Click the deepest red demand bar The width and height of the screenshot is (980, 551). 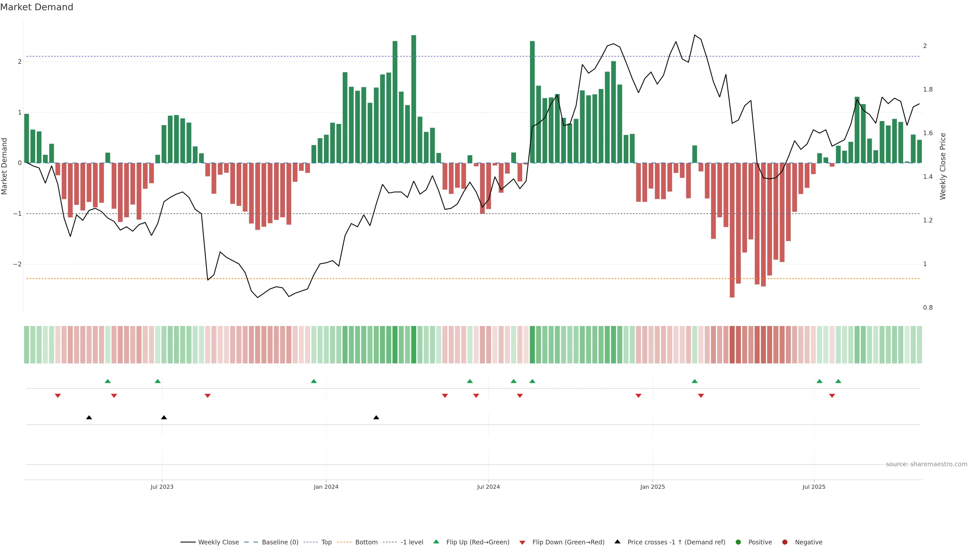coord(732,230)
